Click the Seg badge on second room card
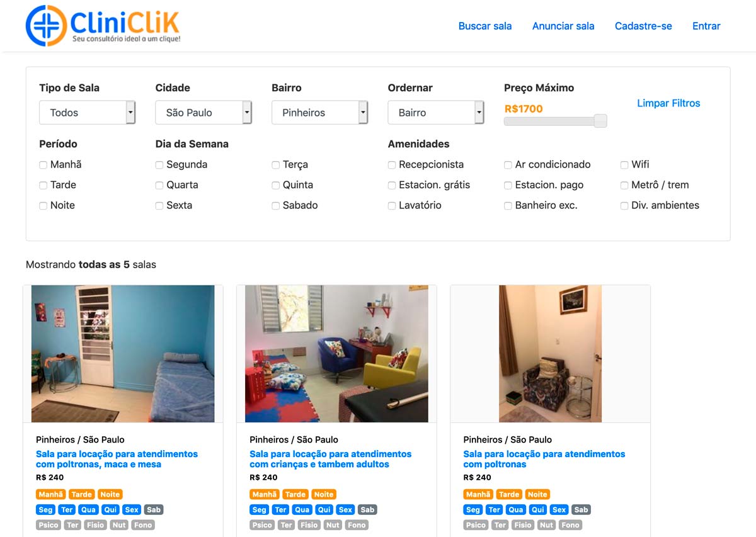The image size is (756, 537). click(x=259, y=509)
